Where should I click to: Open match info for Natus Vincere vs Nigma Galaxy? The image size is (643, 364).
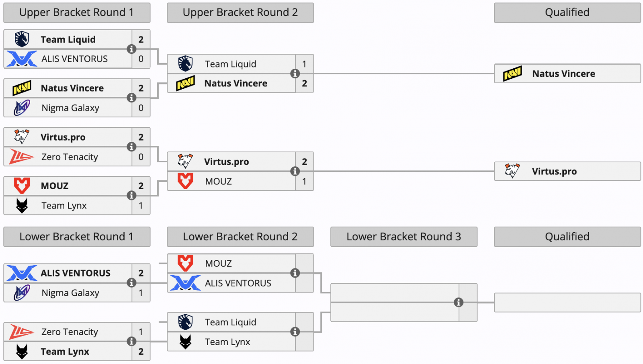coord(131,98)
